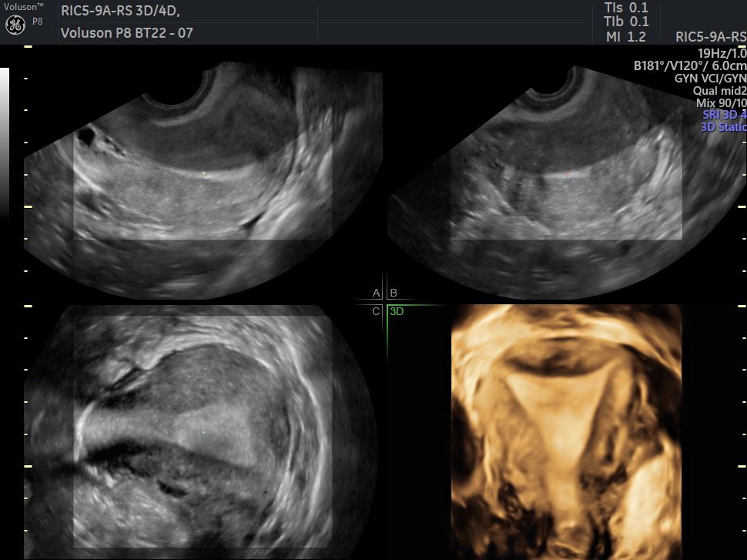Click the orange center dot in plane B
Screen dimensions: 747x560
point(568,175)
